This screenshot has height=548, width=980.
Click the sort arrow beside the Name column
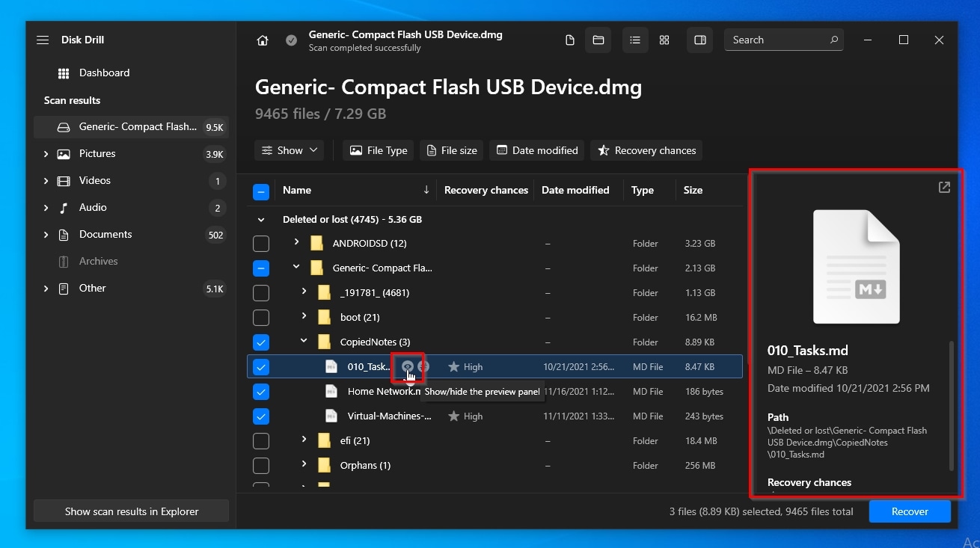coord(426,190)
